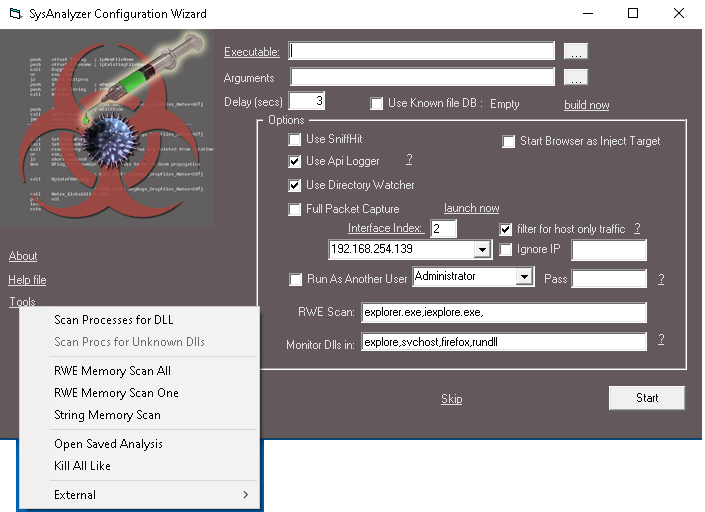The width and height of the screenshot is (705, 512).
Task: Focus the Arguments input field
Action: tap(423, 77)
